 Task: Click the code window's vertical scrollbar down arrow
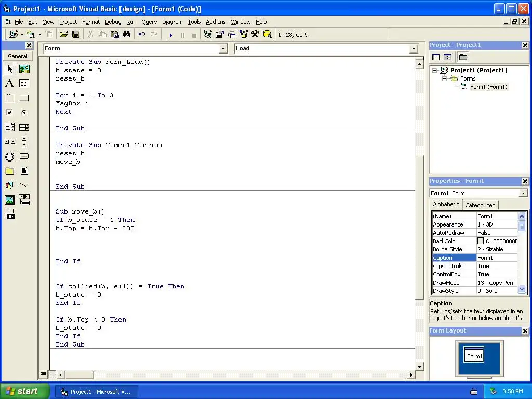[x=419, y=367]
